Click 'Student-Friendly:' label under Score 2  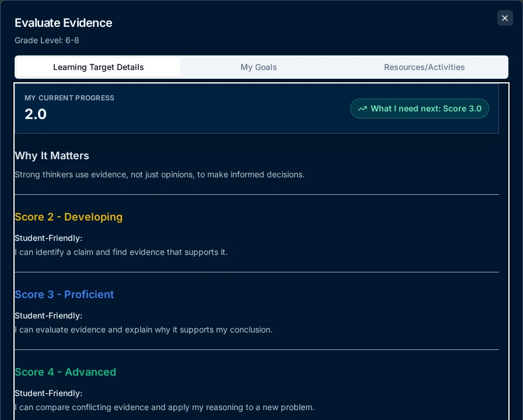click(x=48, y=238)
